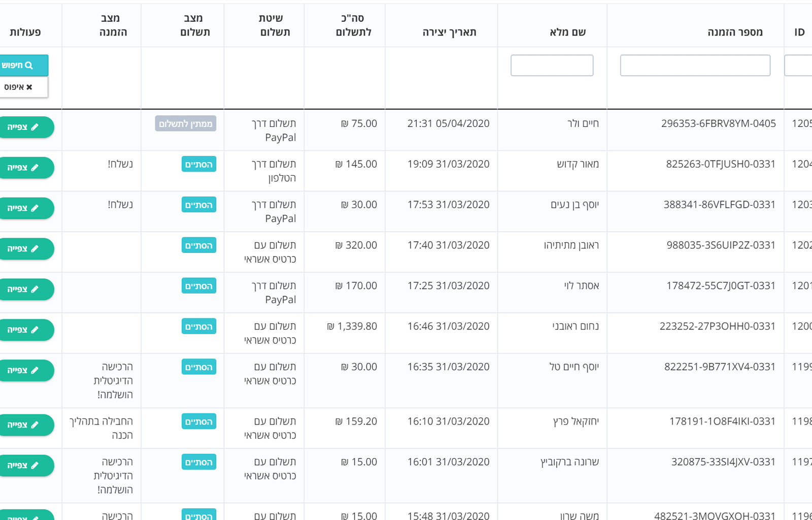Click customer name נחום ראובני
Screen dimensions: 812x520
tap(576, 327)
